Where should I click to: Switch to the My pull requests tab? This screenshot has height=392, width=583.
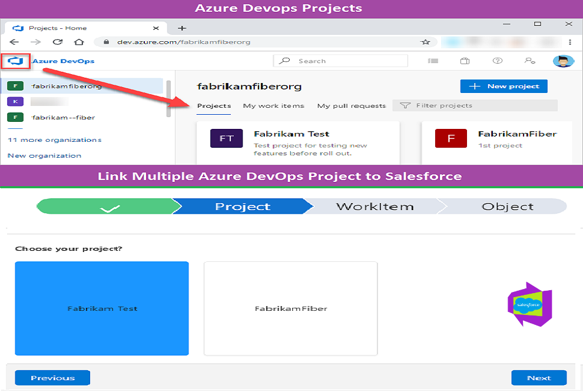pos(352,106)
